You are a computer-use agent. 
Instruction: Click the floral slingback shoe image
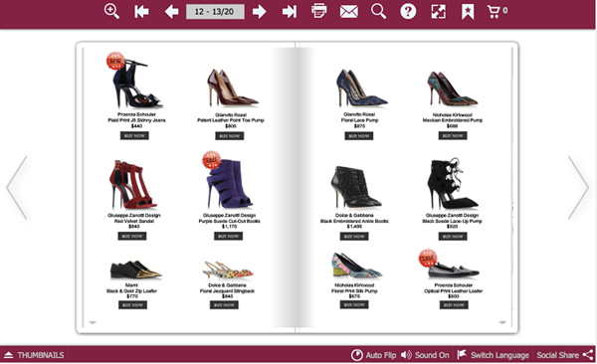pos(228,270)
